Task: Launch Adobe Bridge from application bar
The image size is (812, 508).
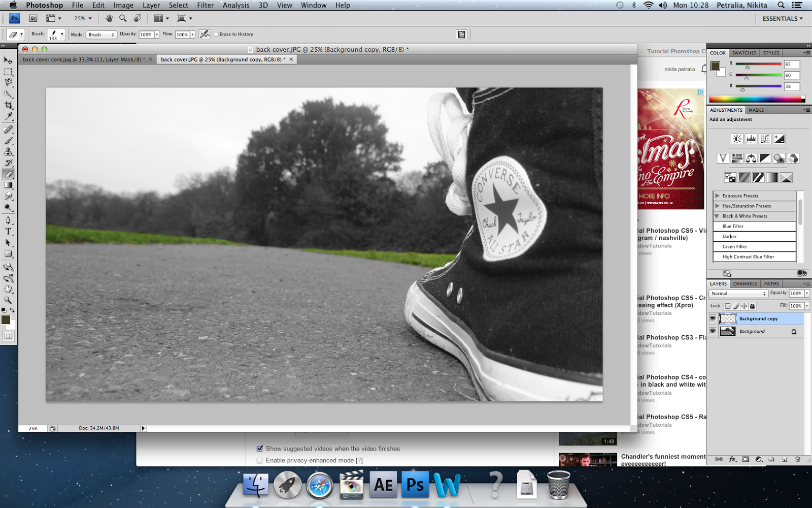Action: pos(33,18)
